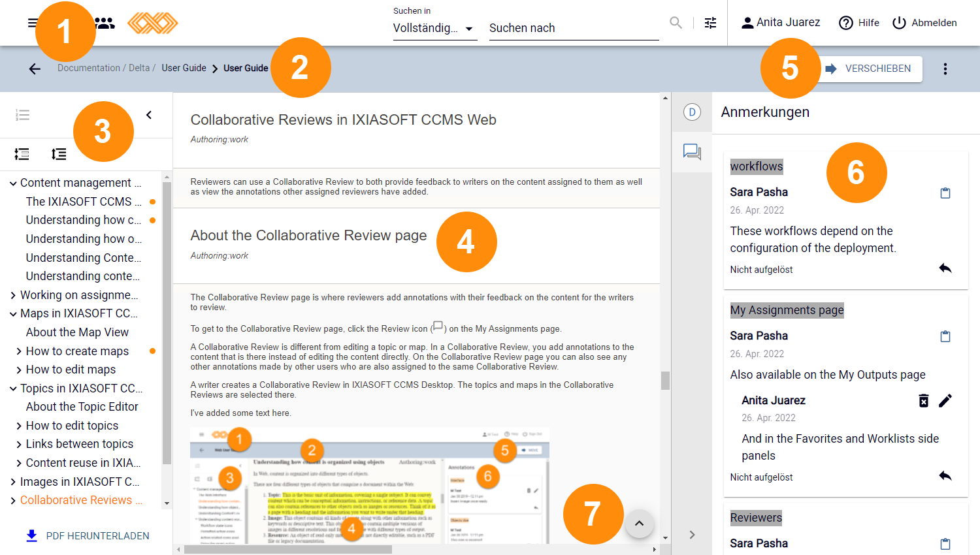Click PDF HERUNTERLADEN download link

88,536
